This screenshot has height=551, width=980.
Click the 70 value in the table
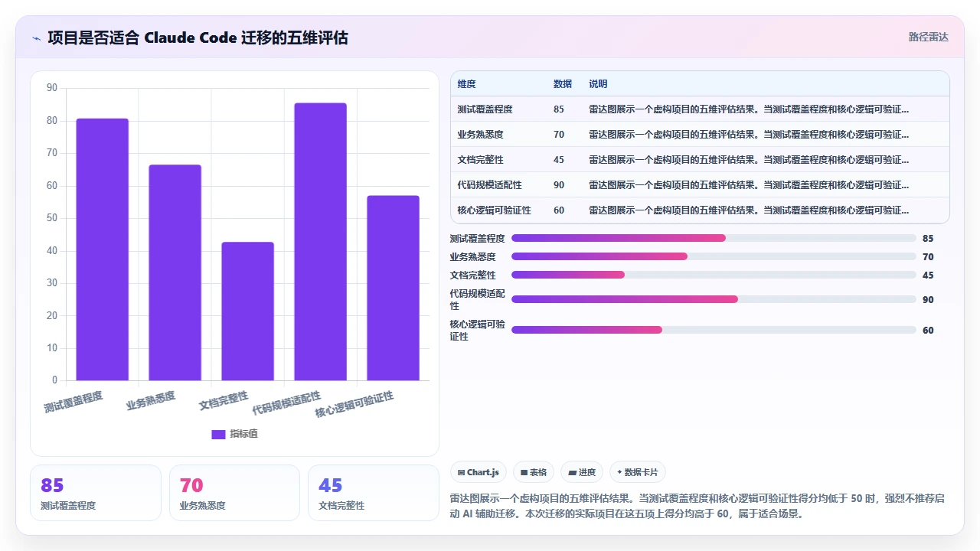559,135
